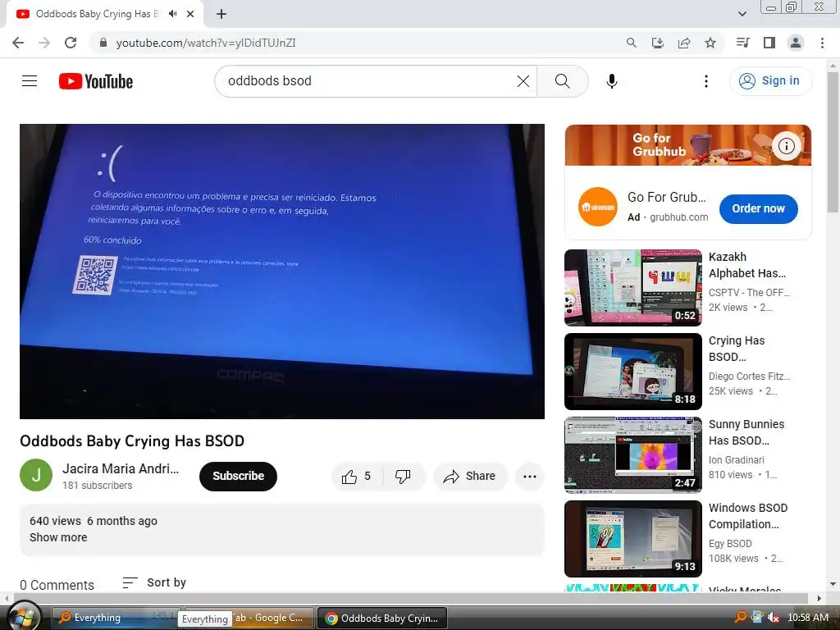Reload the current page
The width and height of the screenshot is (840, 630).
coord(71,43)
